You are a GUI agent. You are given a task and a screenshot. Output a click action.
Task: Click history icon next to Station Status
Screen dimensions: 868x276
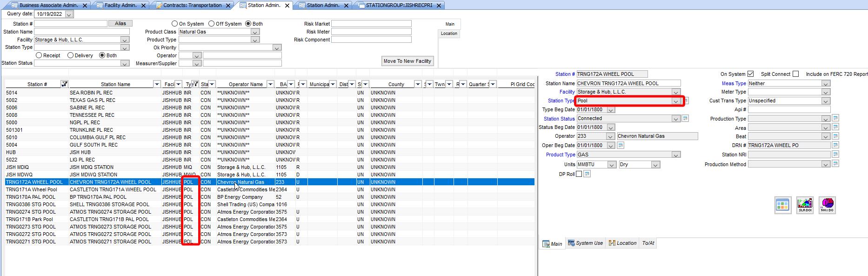[685, 119]
